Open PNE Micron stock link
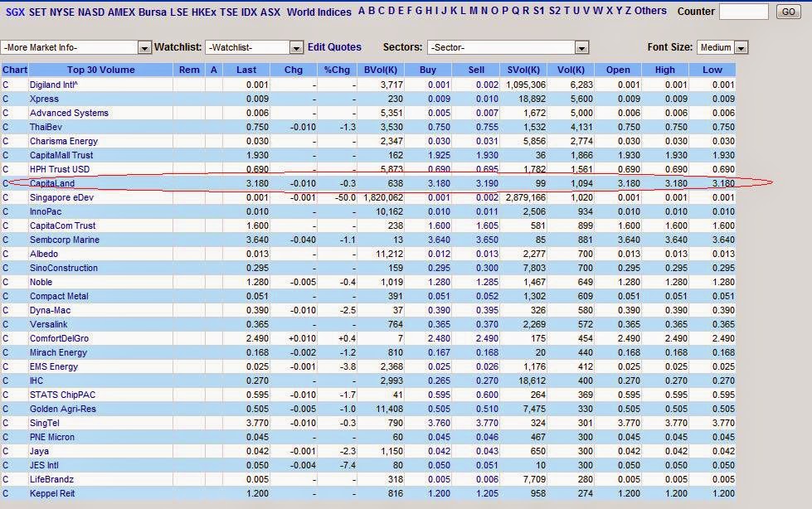The image size is (812, 509). [x=51, y=437]
